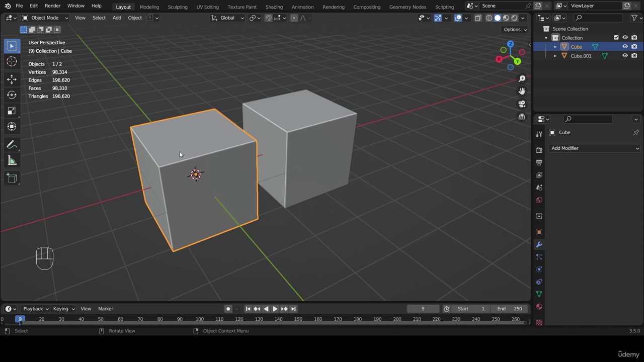Open the Global transform orientation dropdown
This screenshot has height=362, width=644.
click(227, 18)
